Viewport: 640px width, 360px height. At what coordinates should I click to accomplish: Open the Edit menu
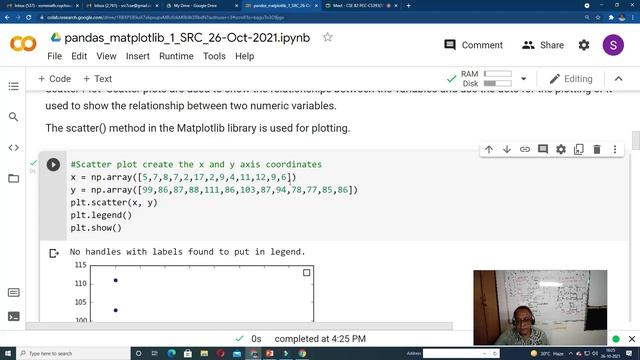pyautogui.click(x=79, y=56)
